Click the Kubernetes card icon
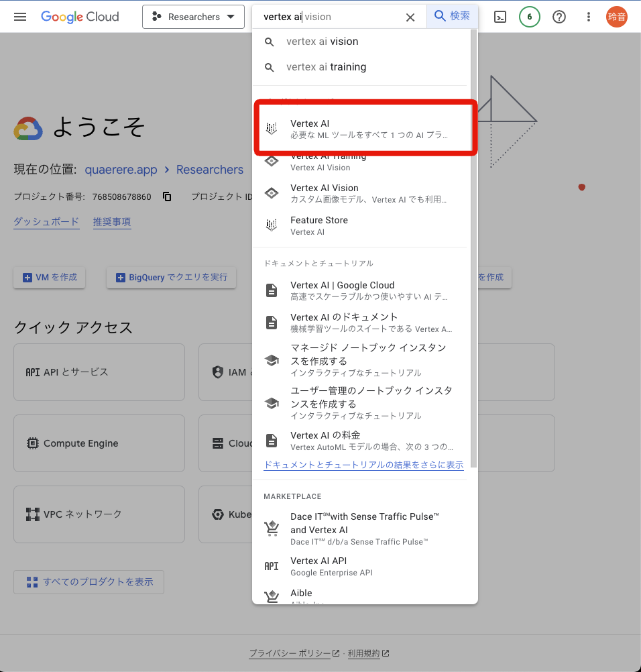Viewport: 641px width, 672px height. point(218,514)
